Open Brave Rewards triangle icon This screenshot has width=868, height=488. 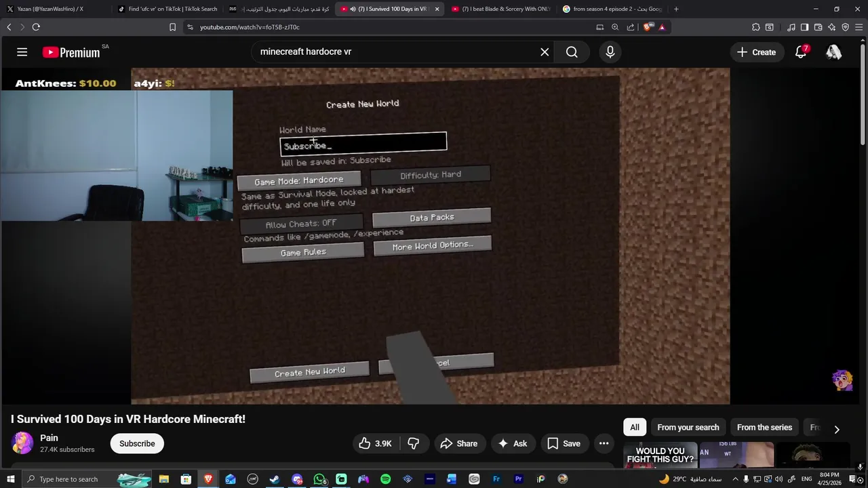point(662,27)
